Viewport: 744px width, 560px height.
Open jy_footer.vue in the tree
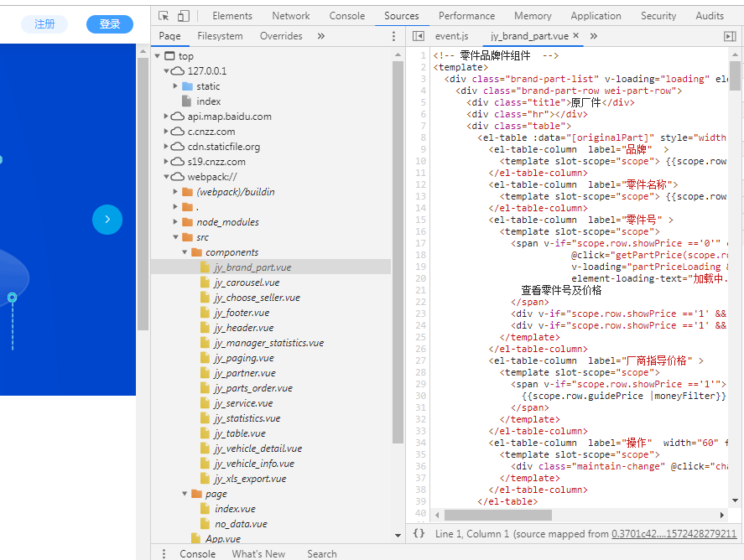(x=242, y=313)
